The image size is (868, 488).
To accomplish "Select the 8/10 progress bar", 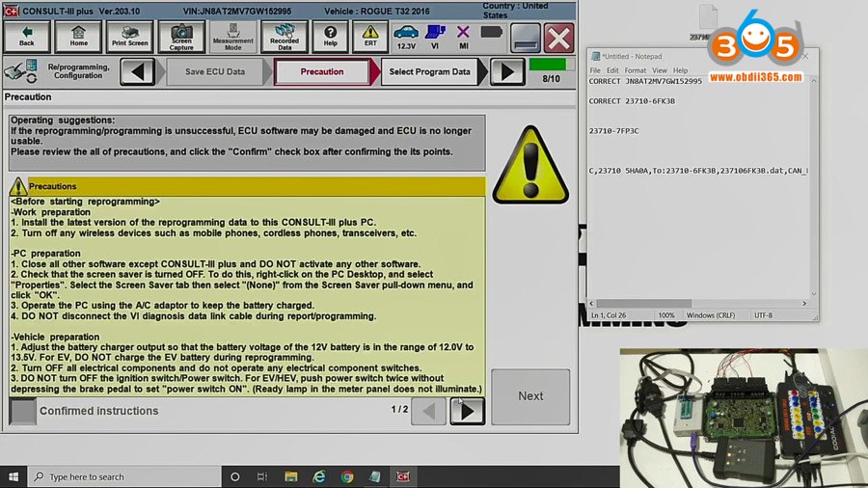I will click(x=548, y=65).
